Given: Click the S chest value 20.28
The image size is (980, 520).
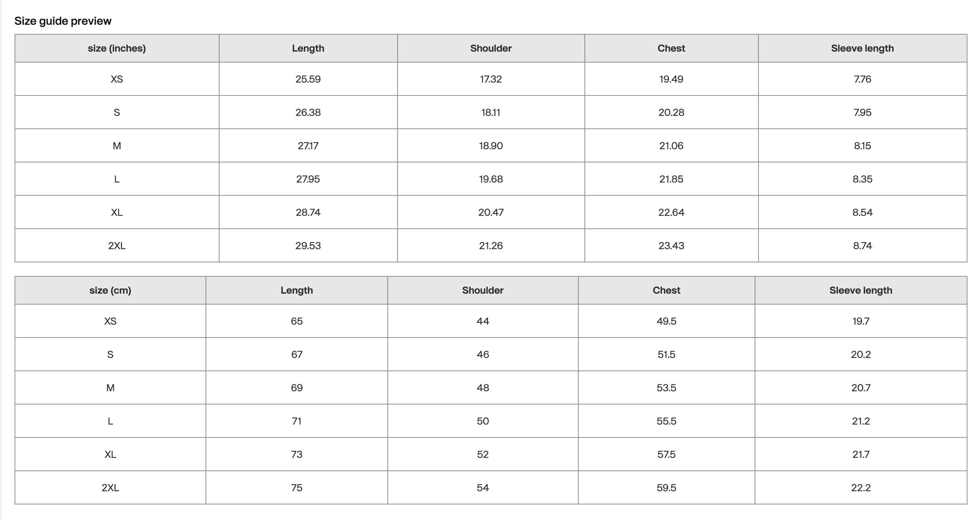Looking at the screenshot, I should click(x=671, y=113).
